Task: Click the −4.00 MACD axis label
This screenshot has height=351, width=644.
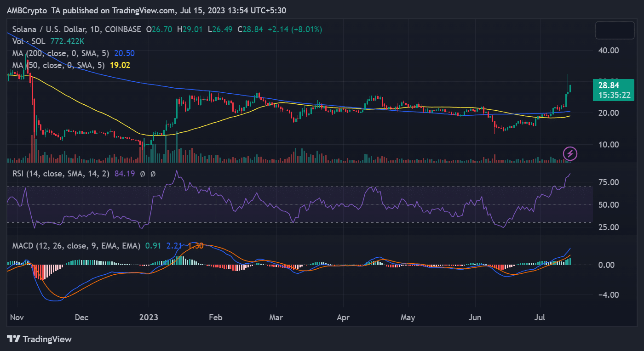Action: [608, 294]
